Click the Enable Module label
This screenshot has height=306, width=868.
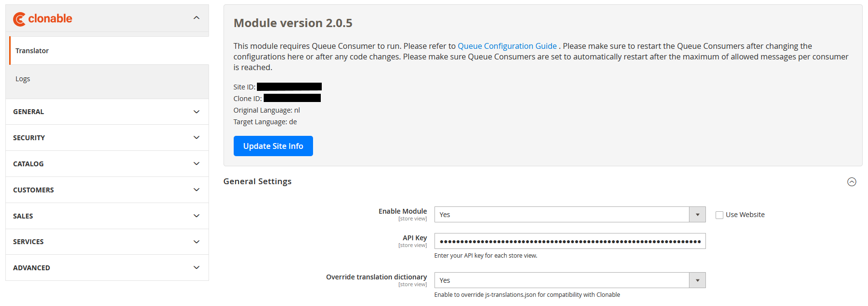[403, 211]
